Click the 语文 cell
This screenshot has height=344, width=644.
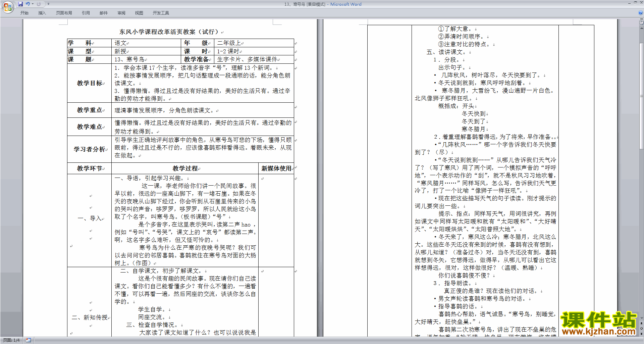click(x=146, y=43)
